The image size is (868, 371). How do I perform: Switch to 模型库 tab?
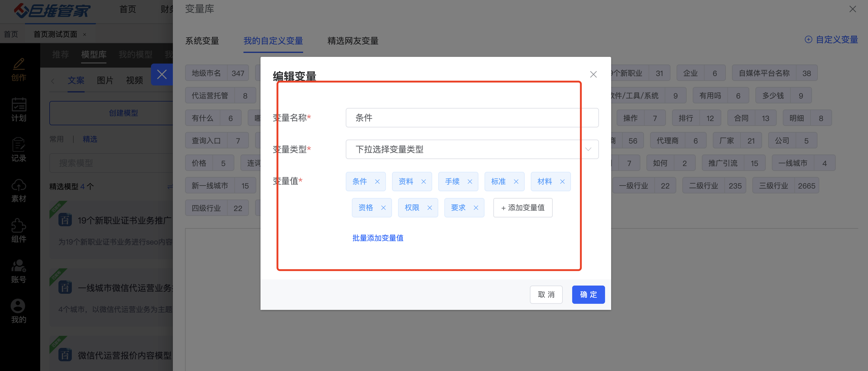click(x=94, y=54)
